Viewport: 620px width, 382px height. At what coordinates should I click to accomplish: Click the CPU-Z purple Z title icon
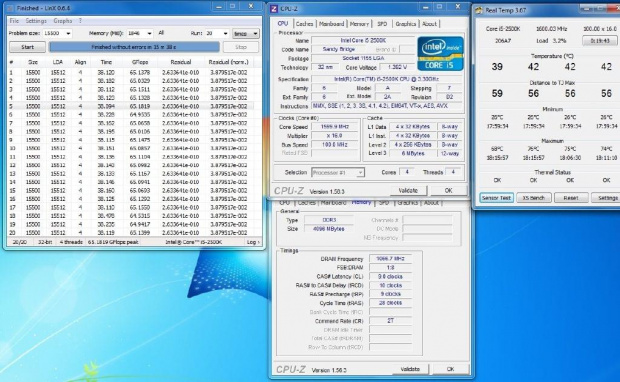pyautogui.click(x=274, y=9)
